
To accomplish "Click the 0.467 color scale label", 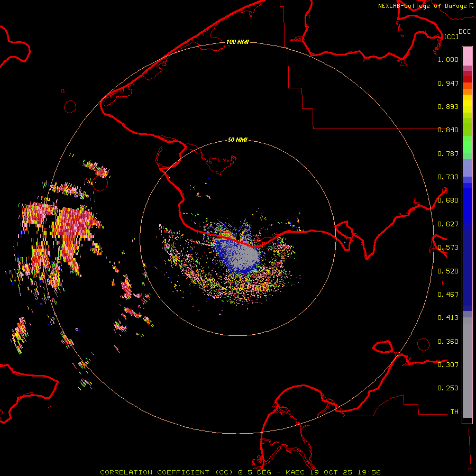I will [x=448, y=295].
